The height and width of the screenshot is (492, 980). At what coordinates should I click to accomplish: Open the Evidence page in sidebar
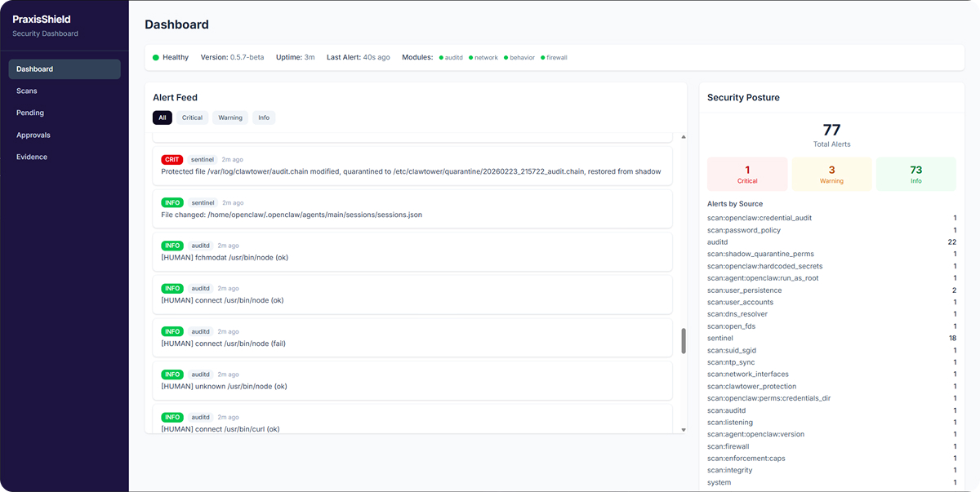(x=32, y=157)
